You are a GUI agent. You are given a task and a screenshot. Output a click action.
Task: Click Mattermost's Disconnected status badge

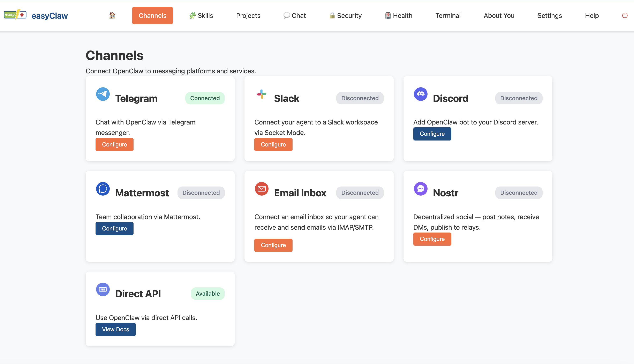[201, 193]
